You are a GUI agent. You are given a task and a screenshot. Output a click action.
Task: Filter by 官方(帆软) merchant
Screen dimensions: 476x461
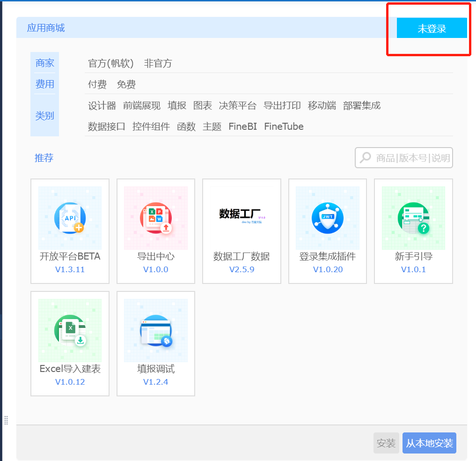point(111,63)
